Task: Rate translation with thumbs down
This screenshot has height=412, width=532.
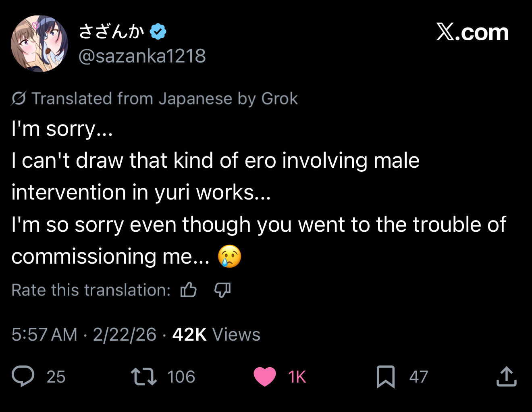Action: (222, 290)
